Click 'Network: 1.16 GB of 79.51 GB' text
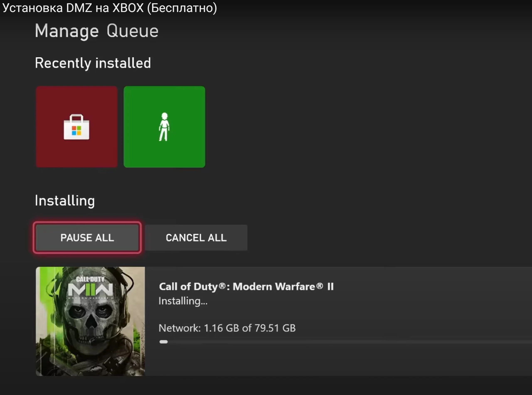The width and height of the screenshot is (532, 395). point(227,328)
